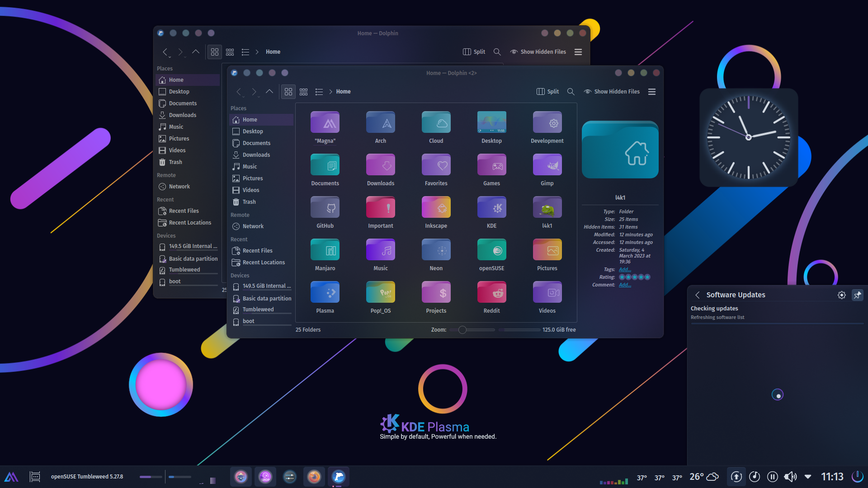Switch back Dolphin window to details view

(245, 52)
